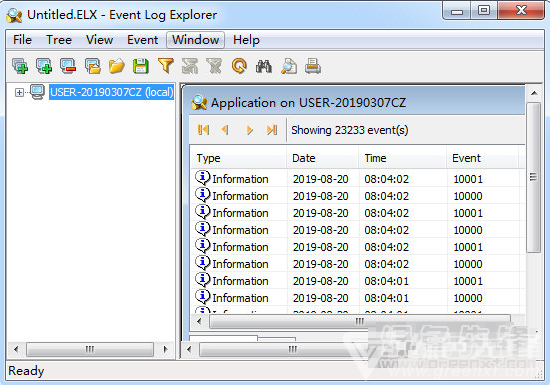
Task: Click the orange funnel filter icon
Action: pyautogui.click(x=166, y=66)
